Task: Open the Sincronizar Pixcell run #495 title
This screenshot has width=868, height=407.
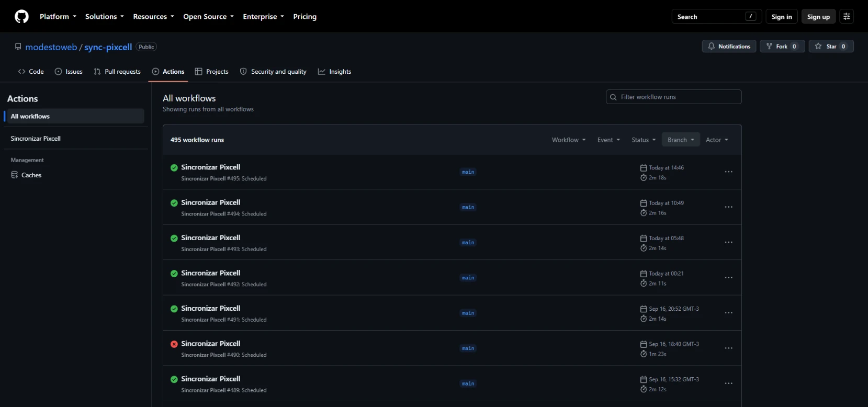Action: (211, 167)
